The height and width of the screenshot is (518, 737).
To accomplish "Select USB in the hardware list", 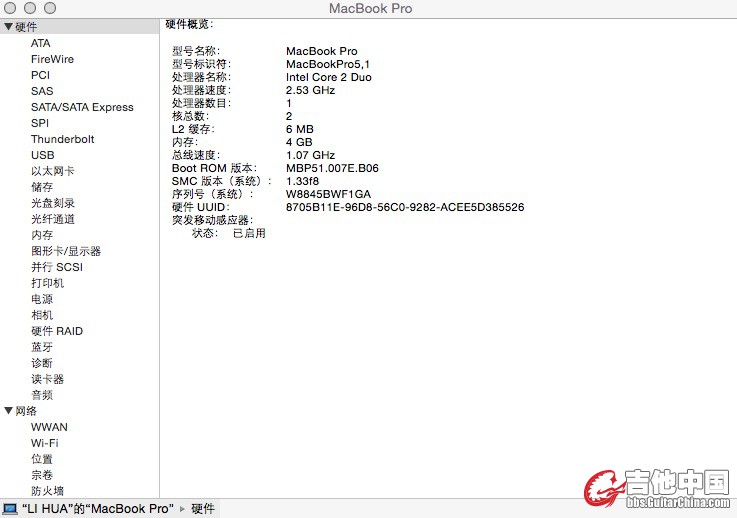I will click(42, 155).
